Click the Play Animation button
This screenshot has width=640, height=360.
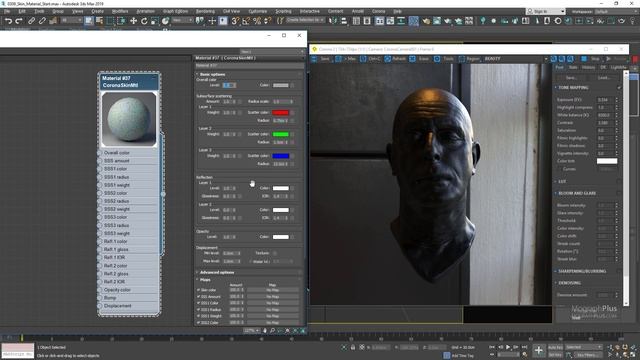coord(508,347)
